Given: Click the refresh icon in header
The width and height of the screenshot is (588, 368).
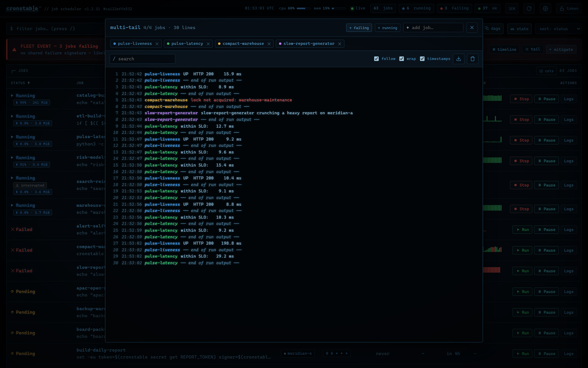Looking at the screenshot, I should [529, 9].
